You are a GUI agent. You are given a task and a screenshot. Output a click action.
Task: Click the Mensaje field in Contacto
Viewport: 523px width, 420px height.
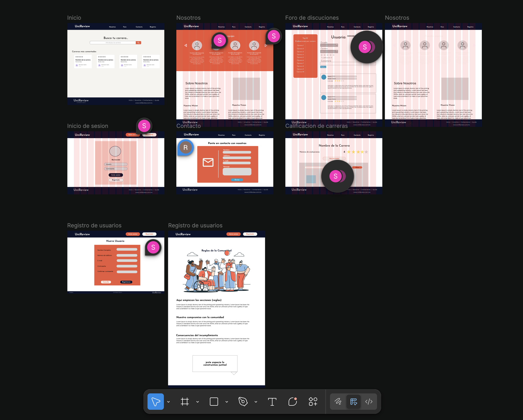point(237,172)
